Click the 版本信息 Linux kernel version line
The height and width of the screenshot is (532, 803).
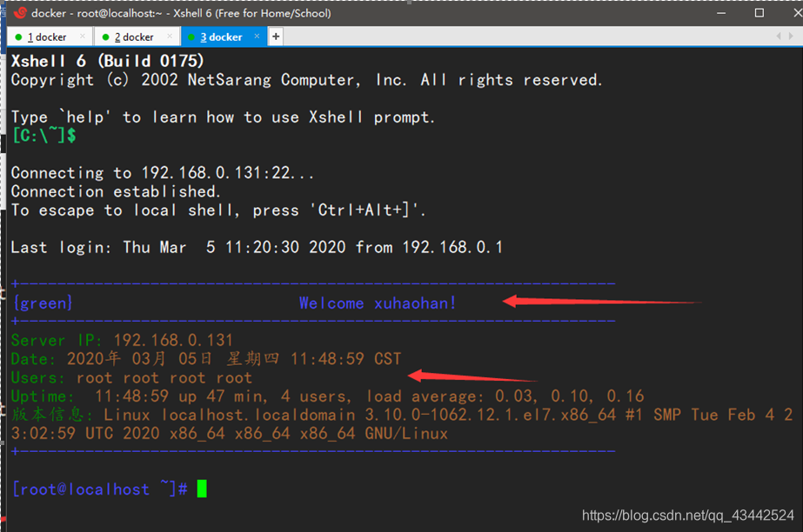tap(402, 424)
